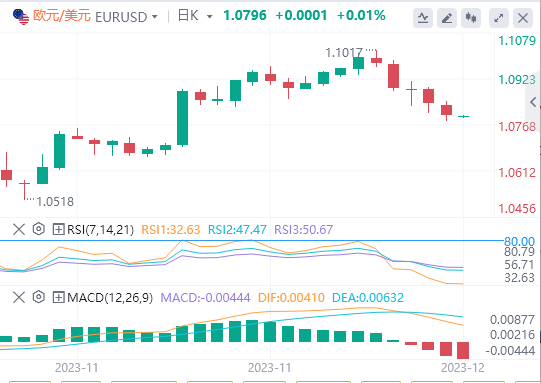Switch chart type with candlestick icon
This screenshot has width=541, height=383.
coord(471,18)
